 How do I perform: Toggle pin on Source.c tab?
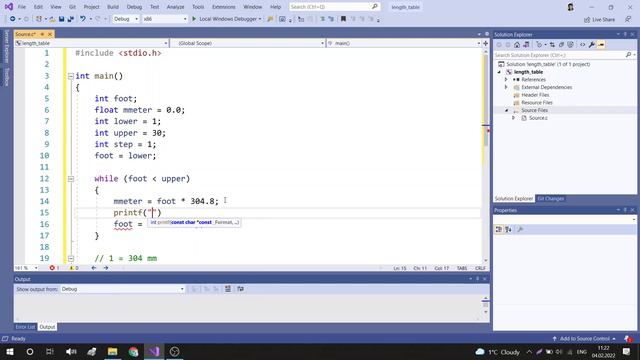click(42, 34)
